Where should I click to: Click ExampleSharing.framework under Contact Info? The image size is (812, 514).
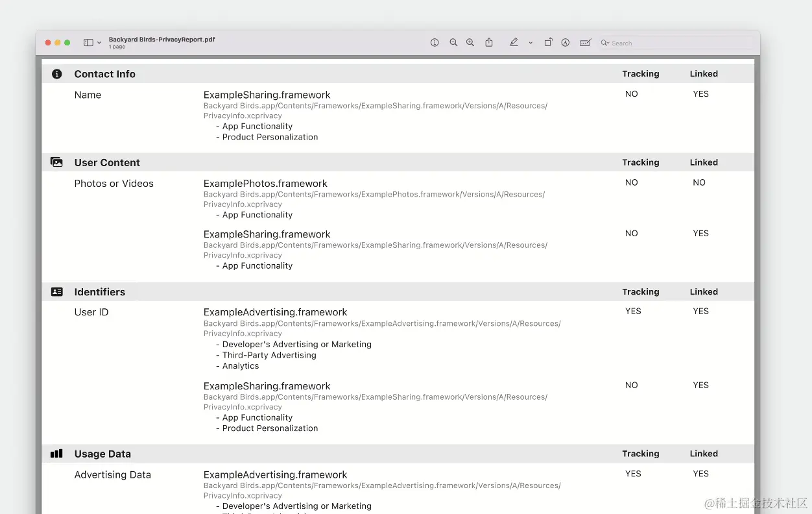pos(267,95)
